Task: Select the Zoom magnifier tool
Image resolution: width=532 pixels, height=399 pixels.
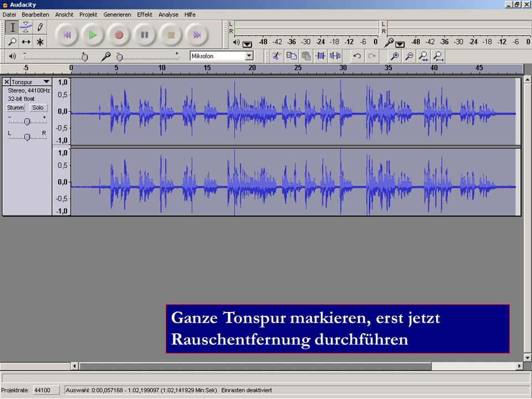Action: coord(13,42)
